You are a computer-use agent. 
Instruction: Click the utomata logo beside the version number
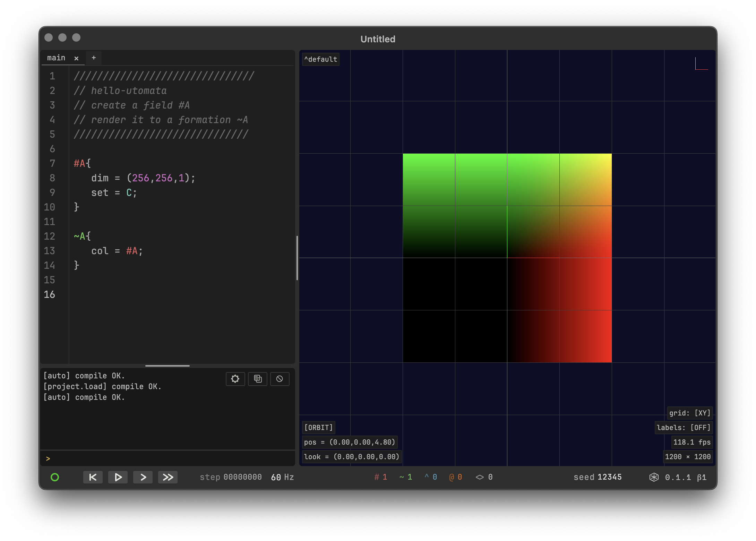(654, 477)
